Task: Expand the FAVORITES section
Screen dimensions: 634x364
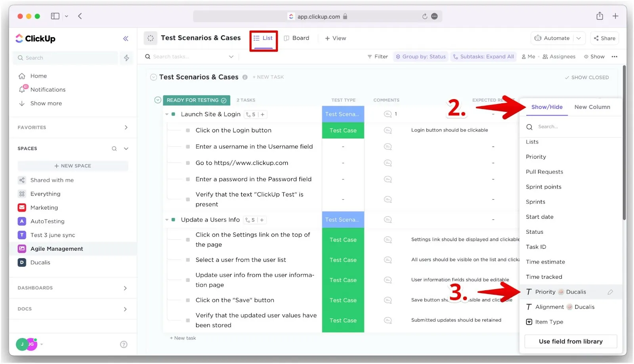Action: point(126,127)
